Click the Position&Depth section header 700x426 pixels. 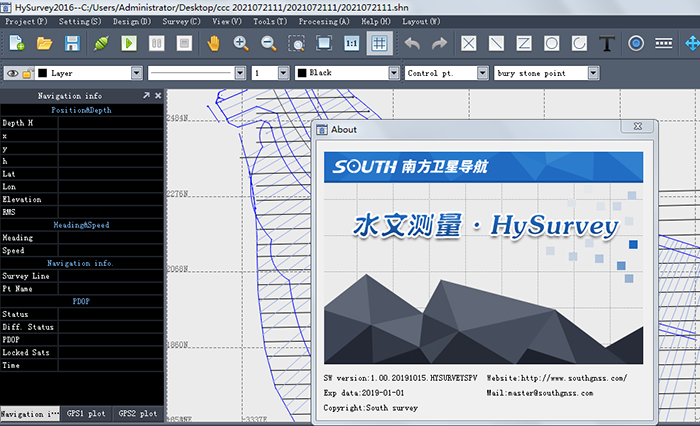point(82,110)
